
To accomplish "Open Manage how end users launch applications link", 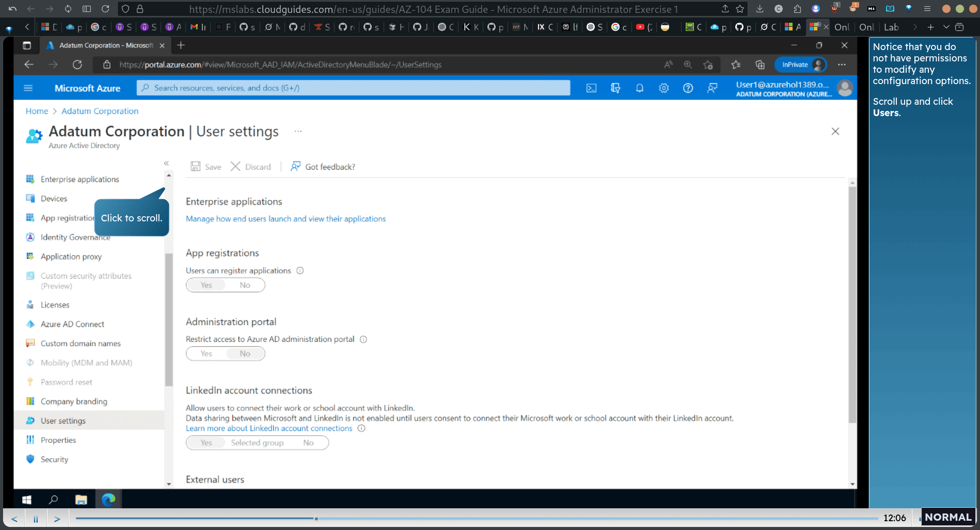I will pos(286,219).
